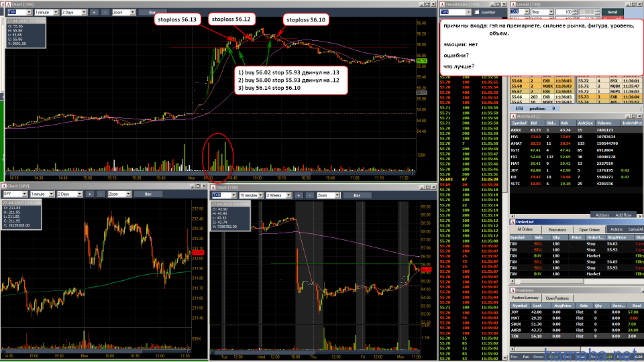Open symbol dropdown in top TXN chart
Image resolution: width=644 pixels, height=362 pixels.
point(29,12)
